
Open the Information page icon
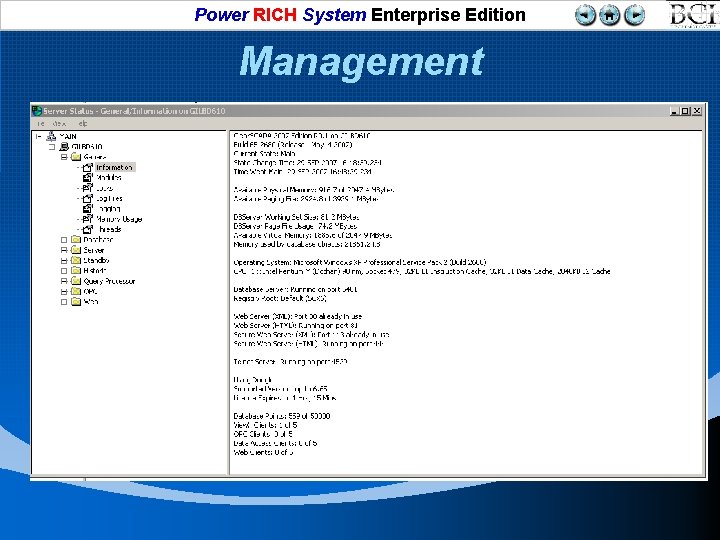coord(88,168)
